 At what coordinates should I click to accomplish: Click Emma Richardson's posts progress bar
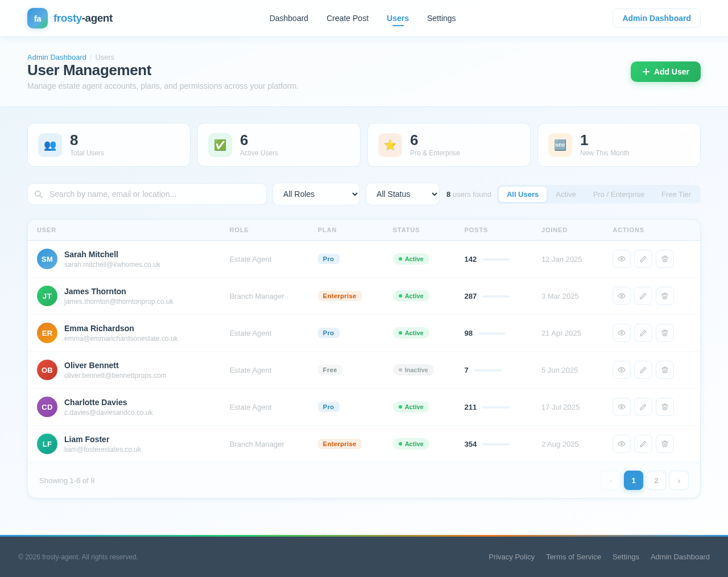click(x=493, y=333)
